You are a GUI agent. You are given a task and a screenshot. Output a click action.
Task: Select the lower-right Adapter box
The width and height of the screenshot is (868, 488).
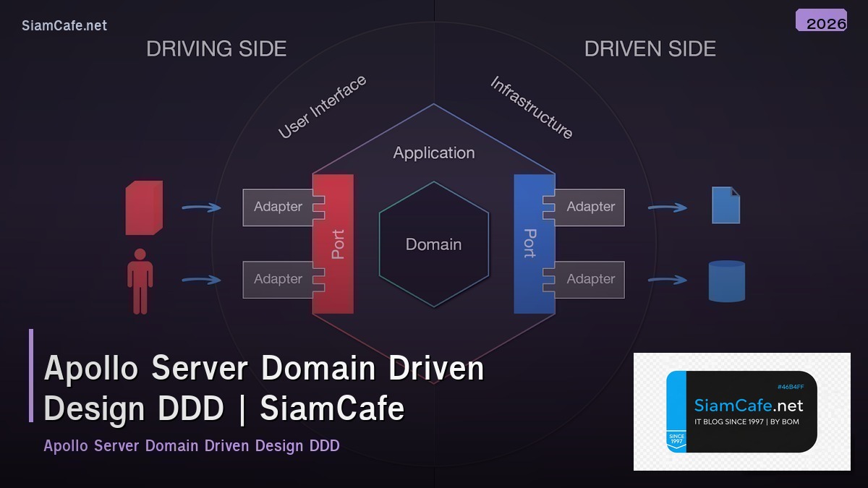point(590,279)
